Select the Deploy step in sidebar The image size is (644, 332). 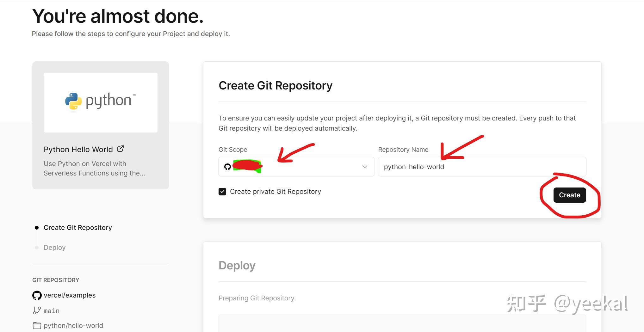(54, 248)
